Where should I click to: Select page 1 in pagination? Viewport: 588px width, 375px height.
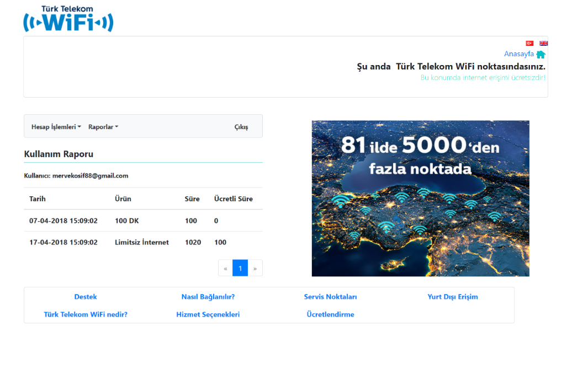(x=240, y=268)
